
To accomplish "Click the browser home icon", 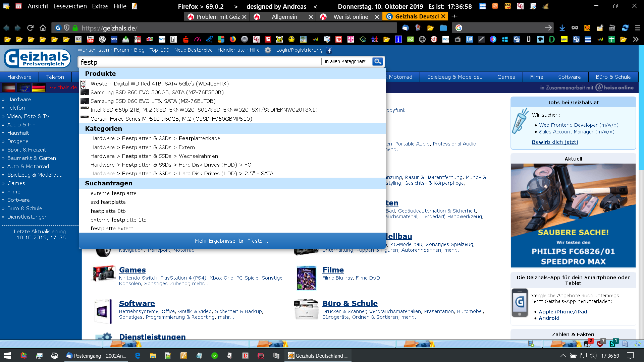I will click(43, 28).
